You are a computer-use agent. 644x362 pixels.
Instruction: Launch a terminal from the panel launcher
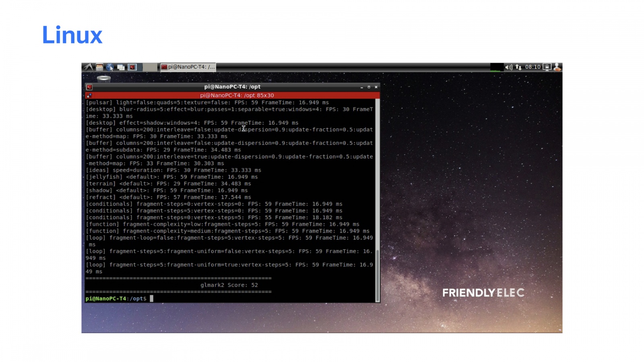click(132, 67)
